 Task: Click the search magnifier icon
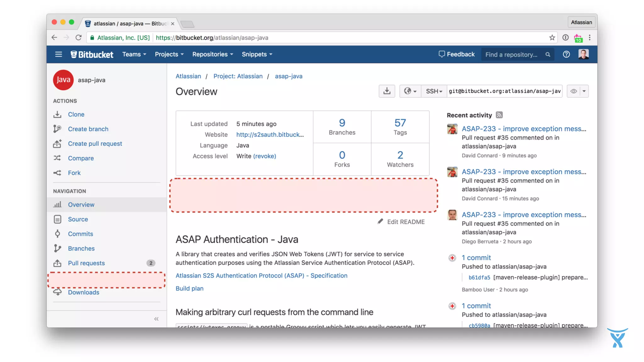coord(548,54)
